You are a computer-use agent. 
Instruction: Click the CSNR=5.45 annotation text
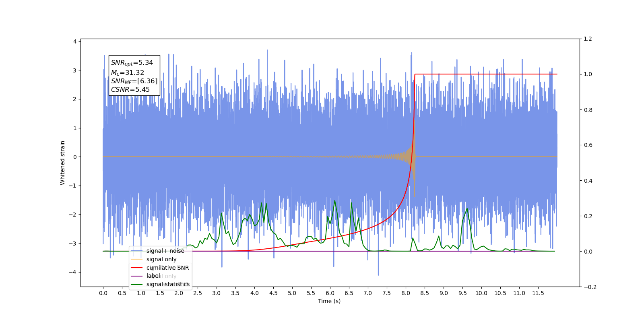point(130,90)
